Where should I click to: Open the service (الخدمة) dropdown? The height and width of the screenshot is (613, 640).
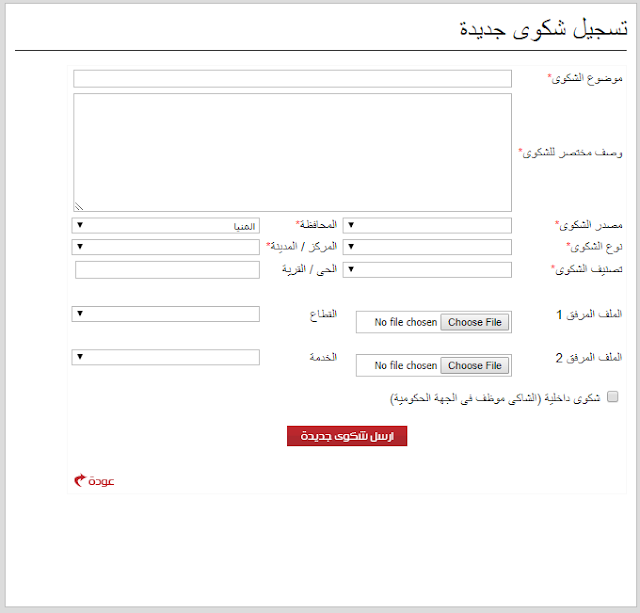(x=166, y=357)
